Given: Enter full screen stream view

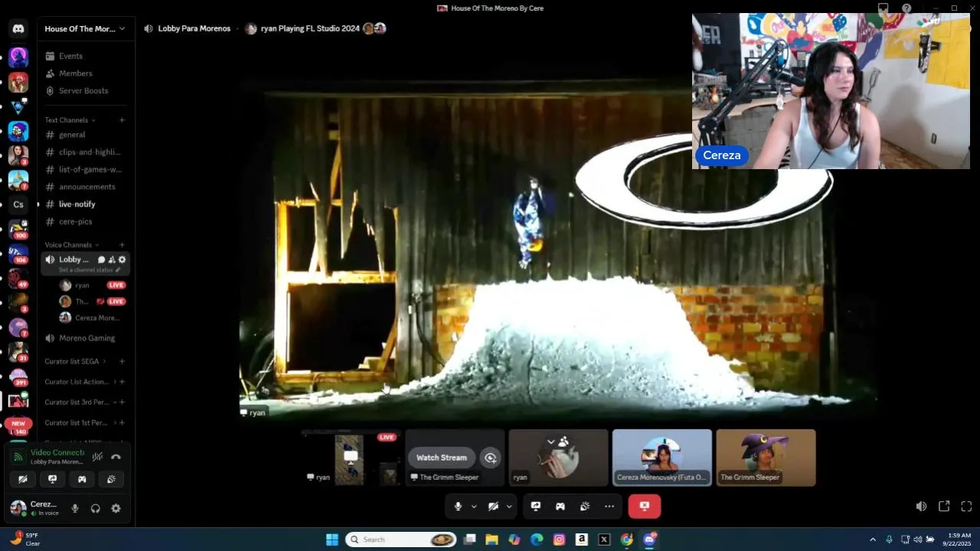Looking at the screenshot, I should 966,507.
